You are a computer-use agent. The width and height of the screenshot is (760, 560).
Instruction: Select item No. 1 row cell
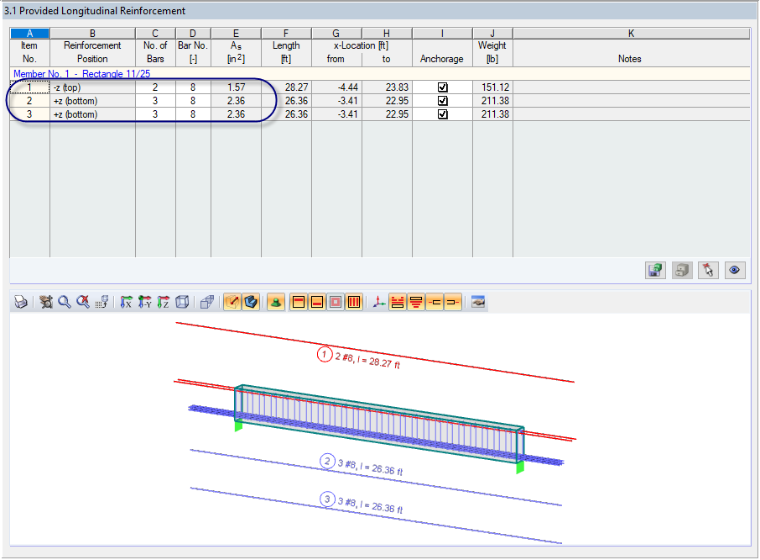tap(30, 87)
